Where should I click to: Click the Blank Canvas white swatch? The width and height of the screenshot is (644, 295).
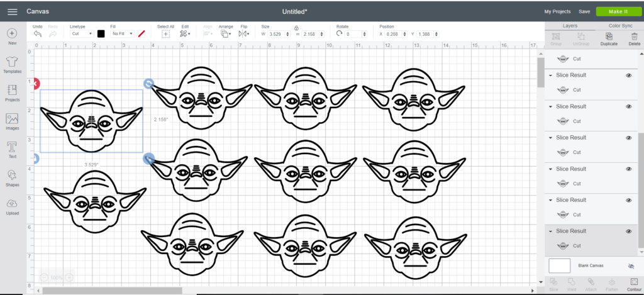coord(559,266)
